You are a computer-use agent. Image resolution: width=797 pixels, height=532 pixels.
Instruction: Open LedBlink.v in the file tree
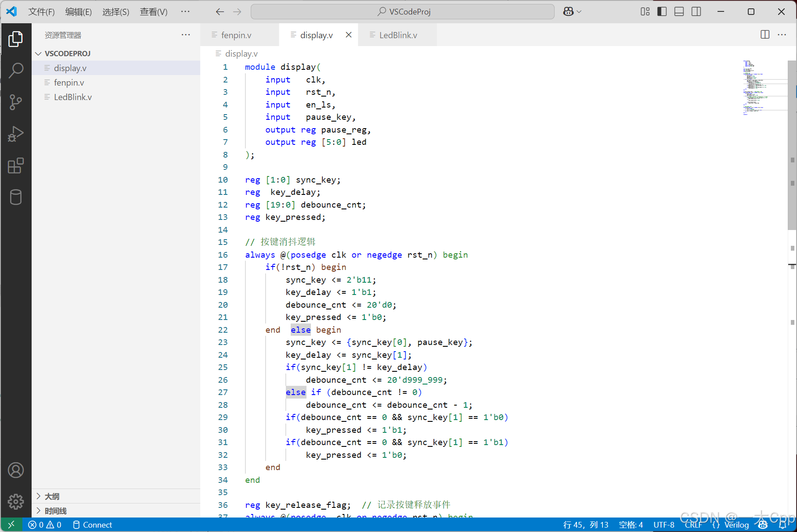pos(116,97)
